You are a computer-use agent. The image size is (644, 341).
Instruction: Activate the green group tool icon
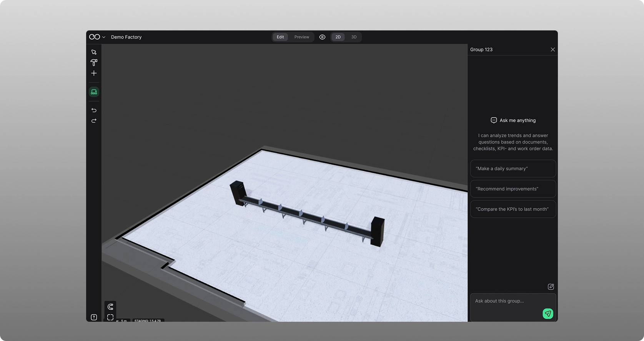point(94,92)
